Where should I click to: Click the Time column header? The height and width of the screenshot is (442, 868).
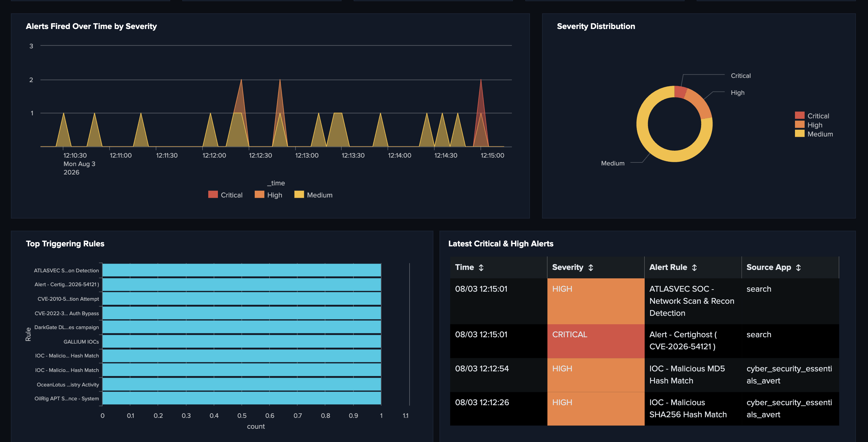click(498, 267)
